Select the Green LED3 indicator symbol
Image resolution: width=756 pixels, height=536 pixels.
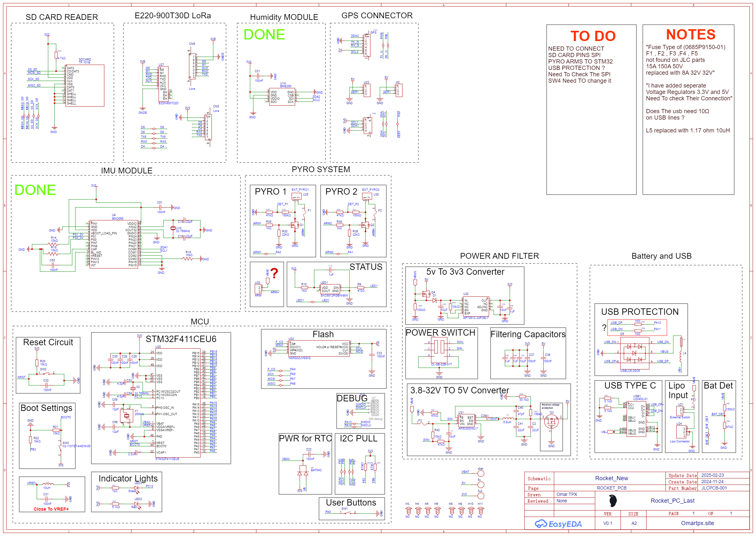[x=137, y=489]
